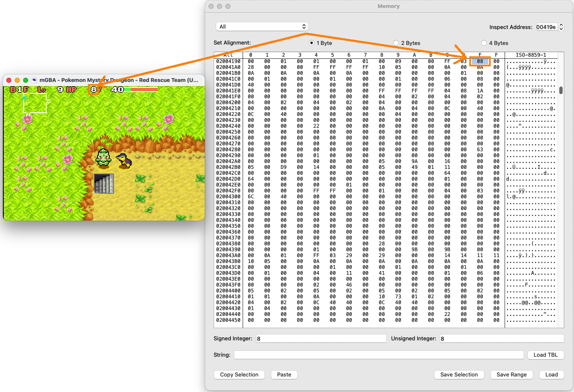The image size is (574, 392).
Task: Click the dungeon minimap outline in game
Action: [x=35, y=103]
